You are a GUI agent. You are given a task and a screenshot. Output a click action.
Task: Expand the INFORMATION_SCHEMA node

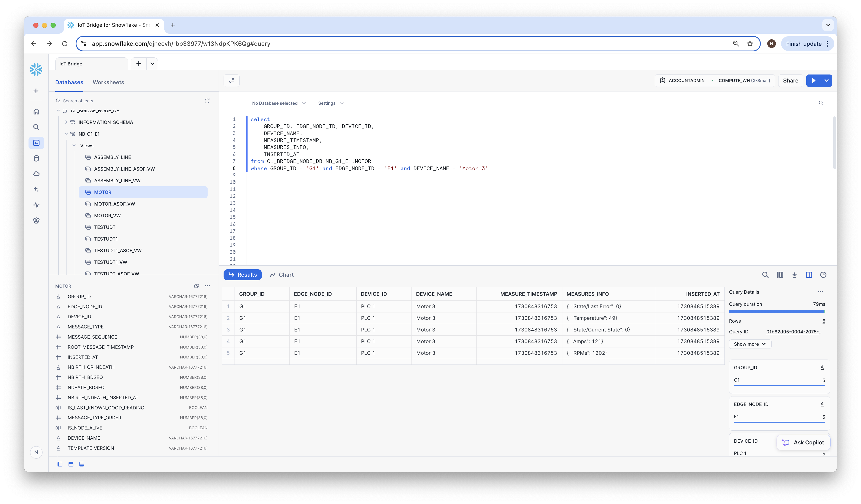pyautogui.click(x=66, y=122)
